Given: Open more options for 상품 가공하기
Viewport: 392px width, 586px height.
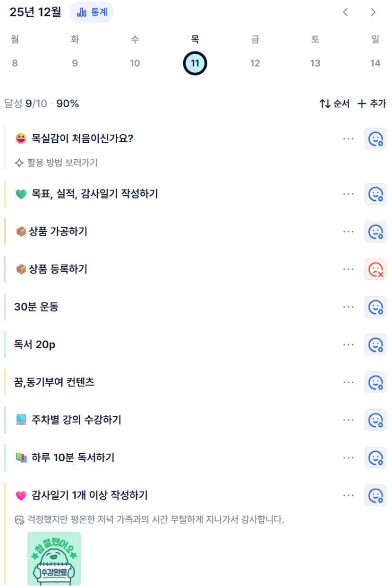Looking at the screenshot, I should click(x=349, y=232).
